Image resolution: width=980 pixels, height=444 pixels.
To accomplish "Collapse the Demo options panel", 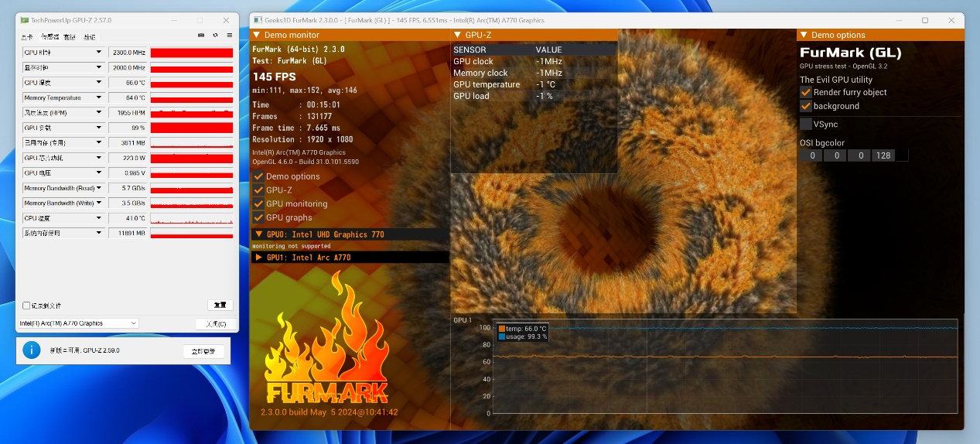I will [x=804, y=35].
